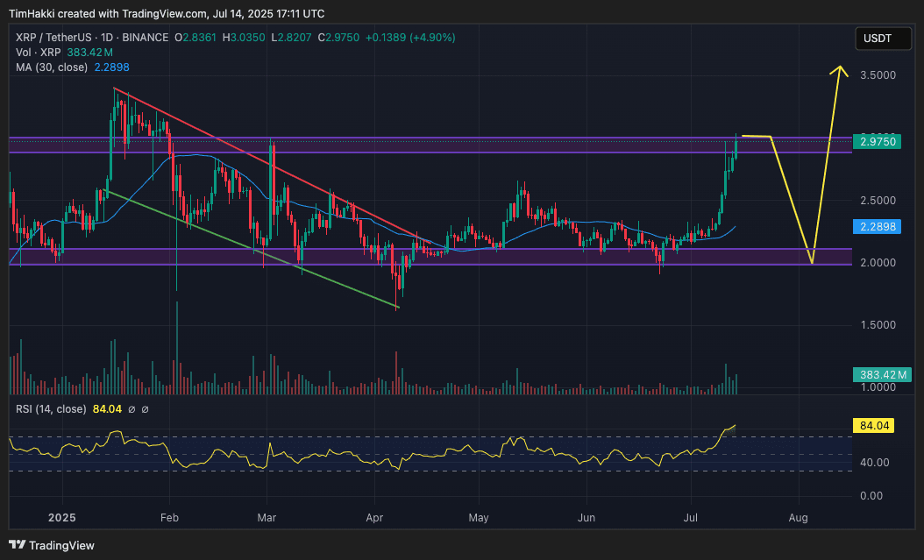Click the second RSI circle icon
Image resolution: width=924 pixels, height=560 pixels.
click(x=145, y=409)
